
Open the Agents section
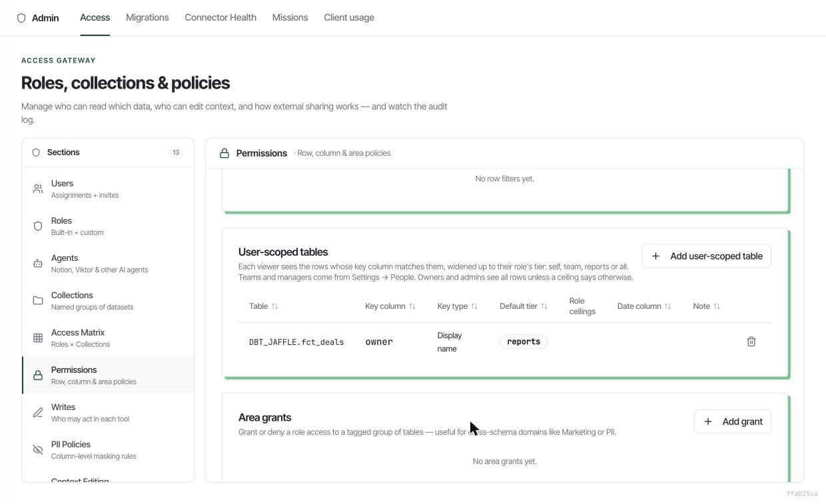click(108, 264)
